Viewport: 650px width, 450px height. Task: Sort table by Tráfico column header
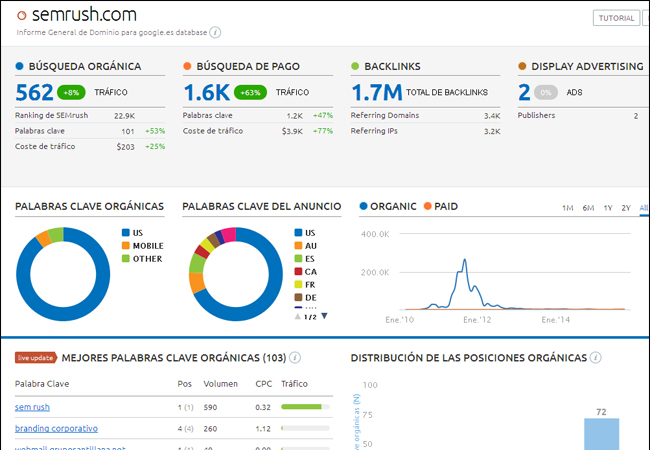pos(294,384)
